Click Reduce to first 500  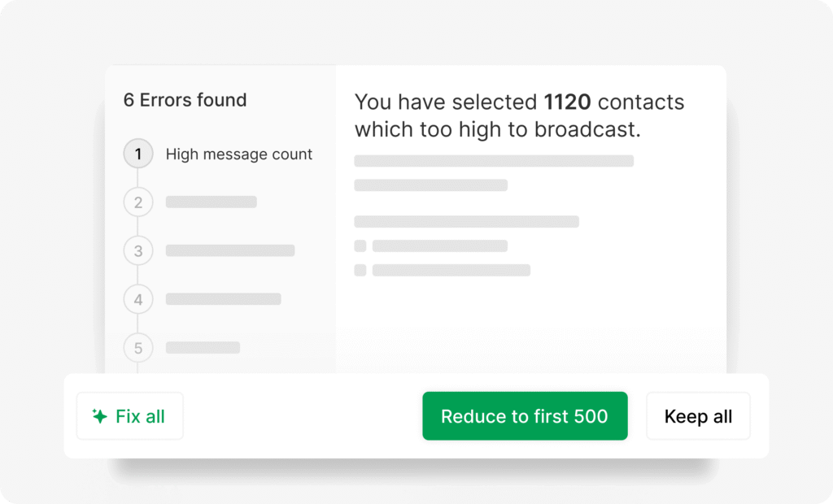click(x=525, y=416)
